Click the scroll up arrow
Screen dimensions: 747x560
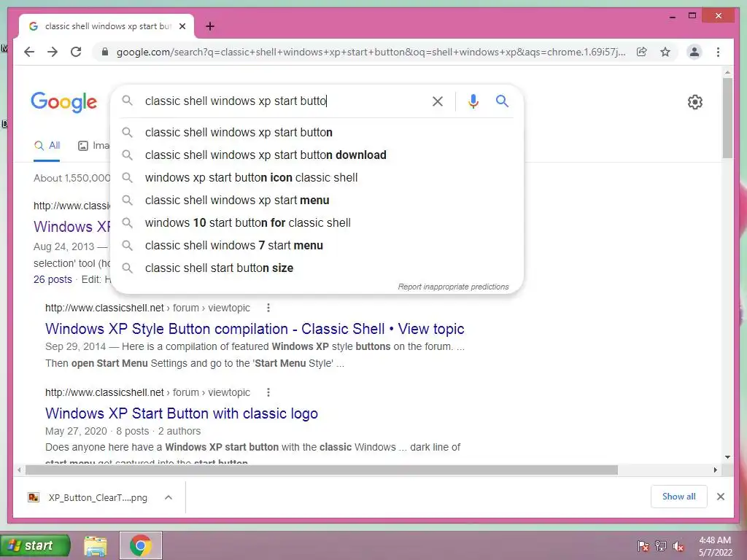727,72
